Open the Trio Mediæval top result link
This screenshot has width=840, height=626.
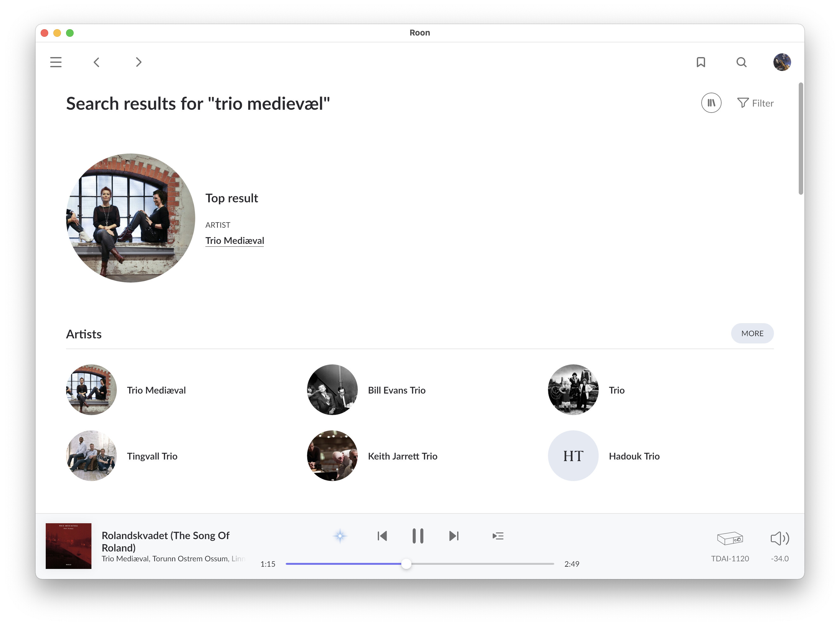(234, 241)
